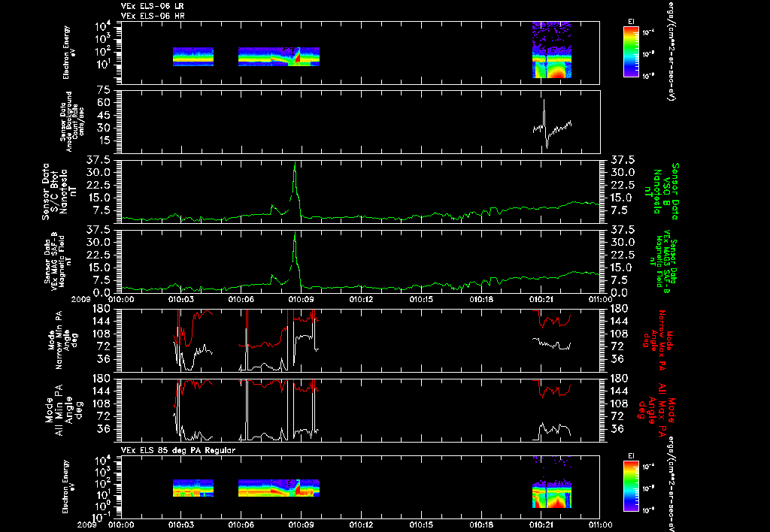Click the middle spectrogram segment in bottom 85 deg panel

(279, 488)
